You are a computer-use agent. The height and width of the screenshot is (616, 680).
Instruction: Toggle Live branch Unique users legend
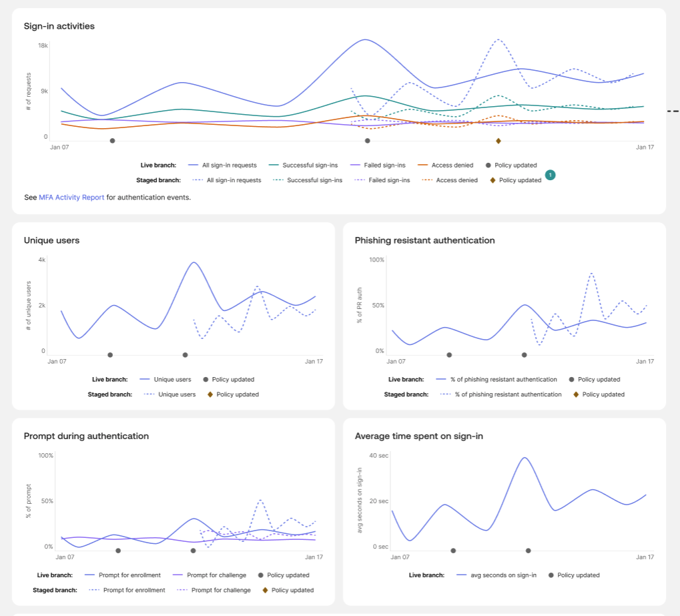pyautogui.click(x=165, y=380)
